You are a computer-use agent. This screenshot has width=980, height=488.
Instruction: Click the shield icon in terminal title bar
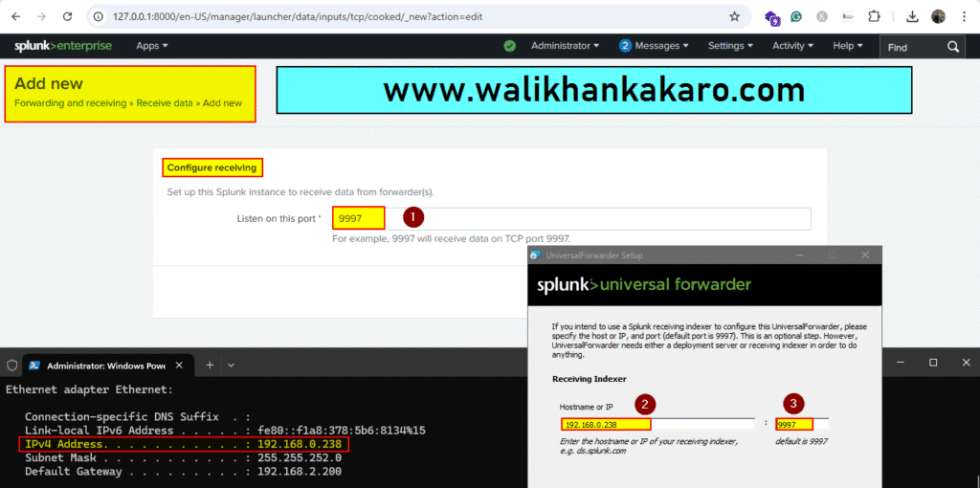point(11,366)
